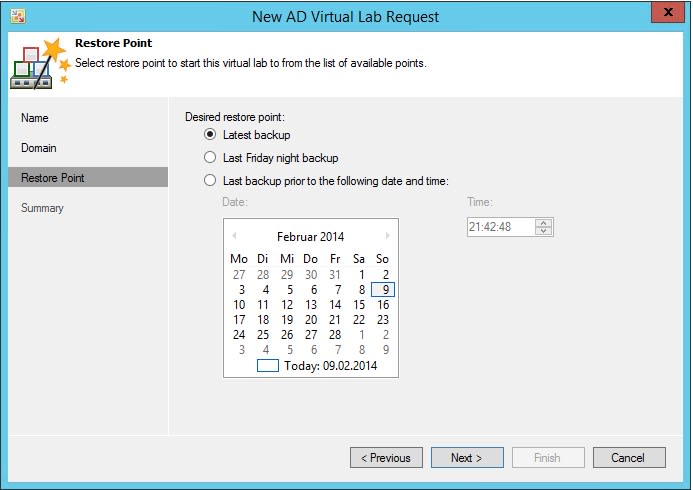Select day 12 in the calendar
This screenshot has width=693, height=490.
point(287,305)
